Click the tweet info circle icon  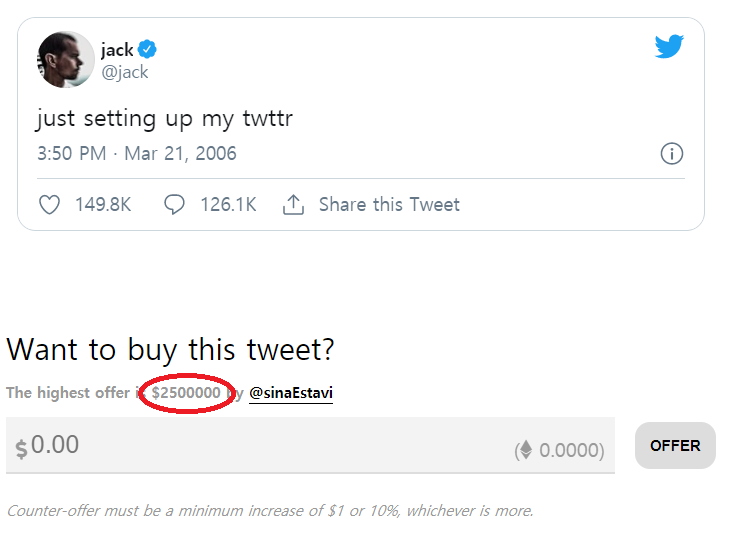[x=672, y=154]
